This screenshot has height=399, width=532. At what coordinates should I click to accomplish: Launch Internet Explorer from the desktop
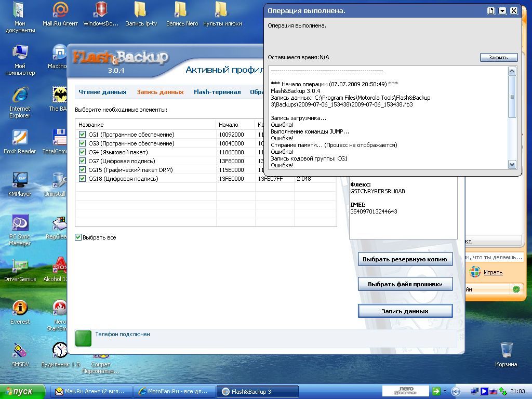pos(20,102)
